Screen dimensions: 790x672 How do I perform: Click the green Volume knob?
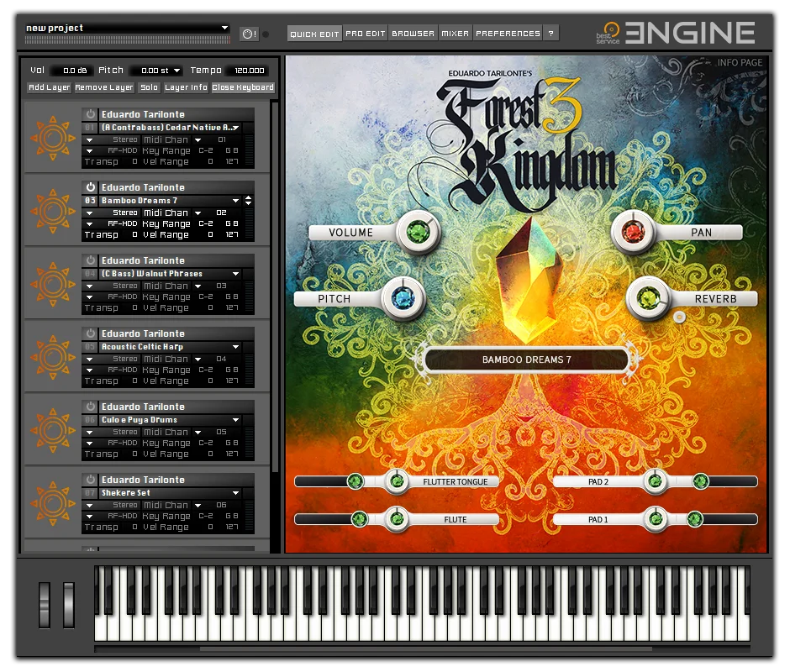[419, 232]
